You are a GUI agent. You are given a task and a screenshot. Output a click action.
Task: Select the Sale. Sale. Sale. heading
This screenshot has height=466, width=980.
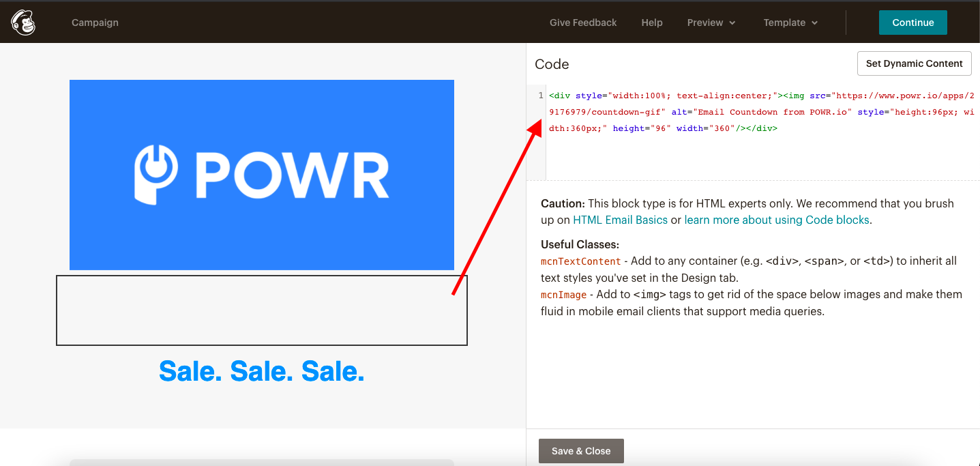(x=262, y=371)
